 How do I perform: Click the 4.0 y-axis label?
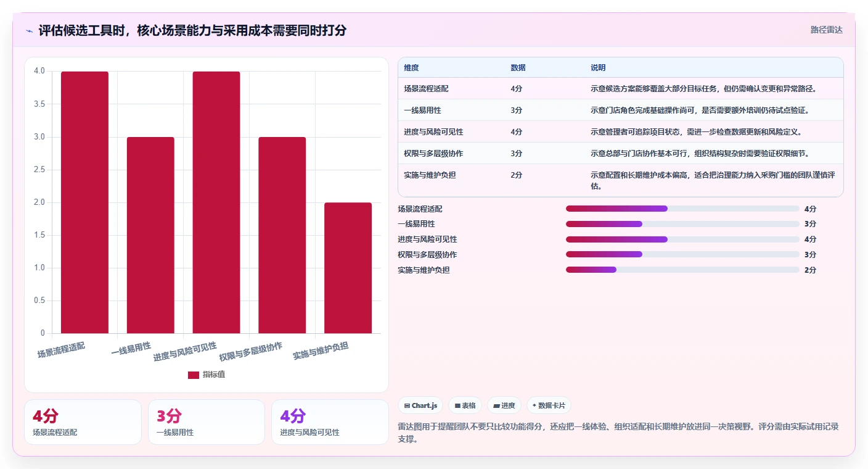pyautogui.click(x=39, y=71)
